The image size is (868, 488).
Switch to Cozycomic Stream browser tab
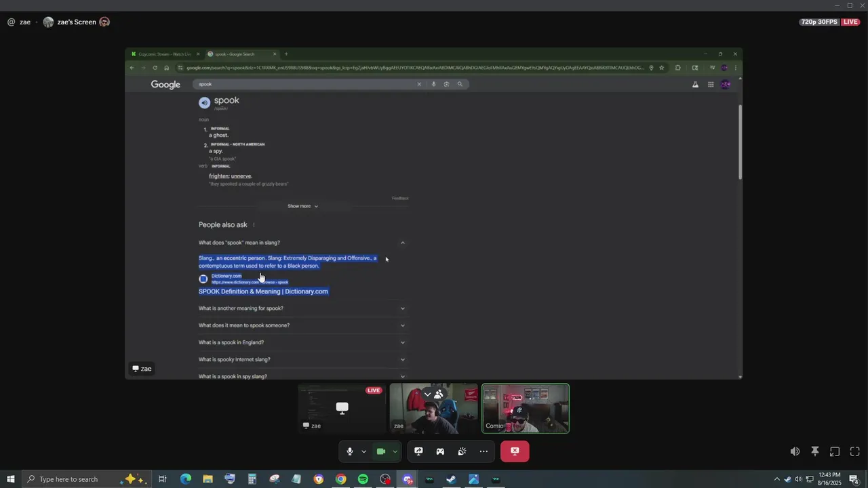point(164,54)
